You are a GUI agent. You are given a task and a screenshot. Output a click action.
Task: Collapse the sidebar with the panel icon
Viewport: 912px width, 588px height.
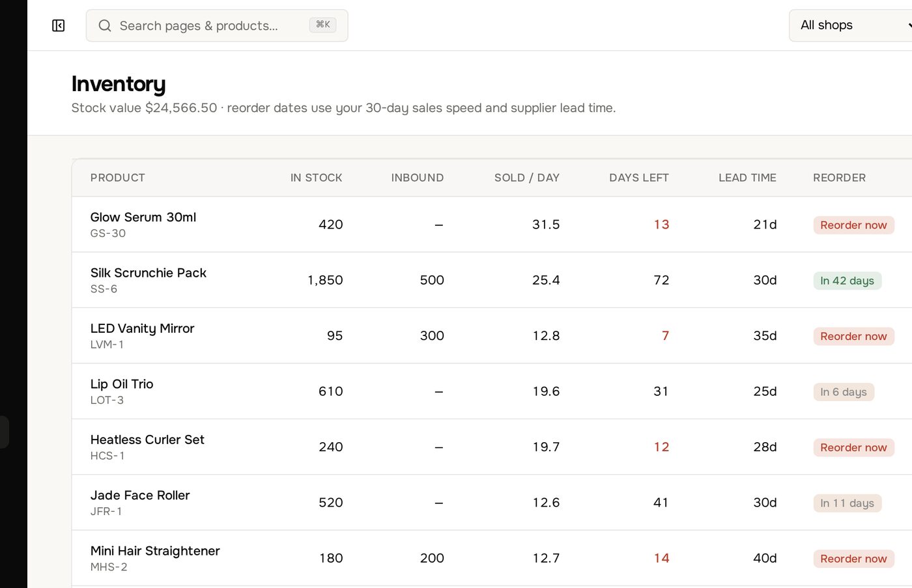[x=58, y=25]
